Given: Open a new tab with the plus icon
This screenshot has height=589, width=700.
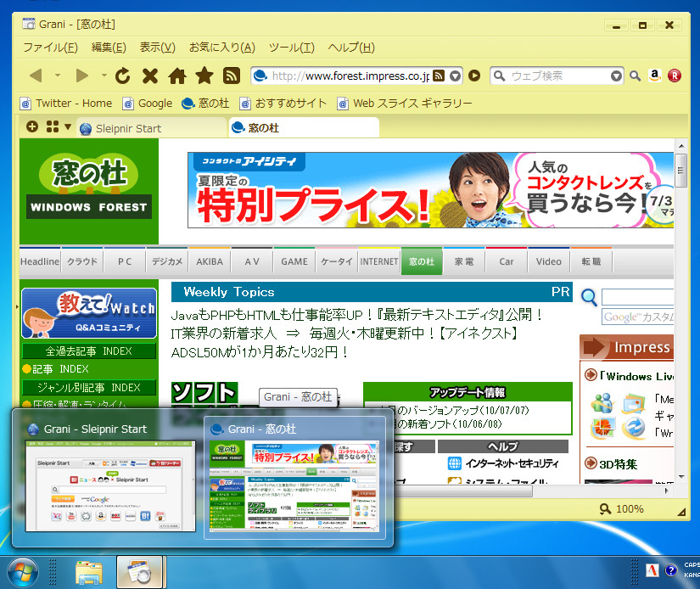Looking at the screenshot, I should click(31, 127).
